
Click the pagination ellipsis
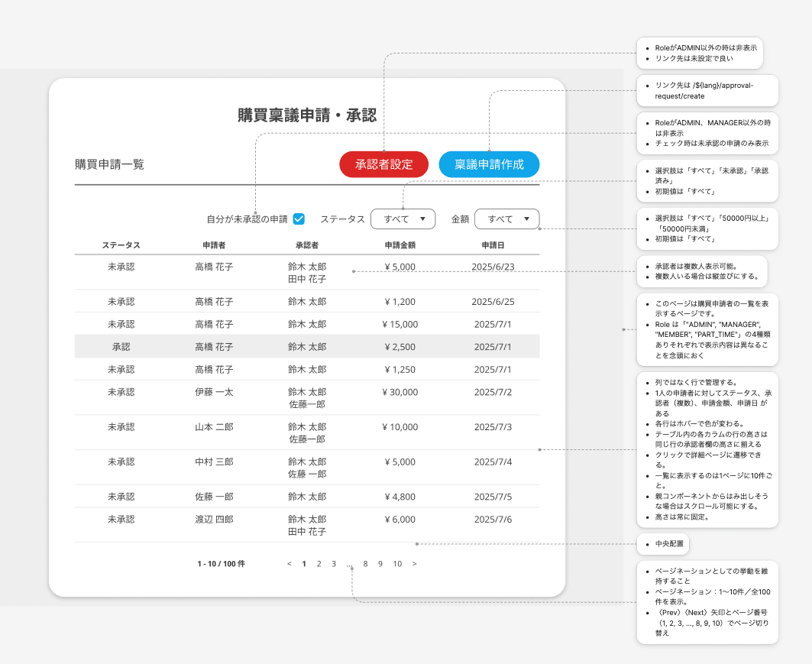350,565
